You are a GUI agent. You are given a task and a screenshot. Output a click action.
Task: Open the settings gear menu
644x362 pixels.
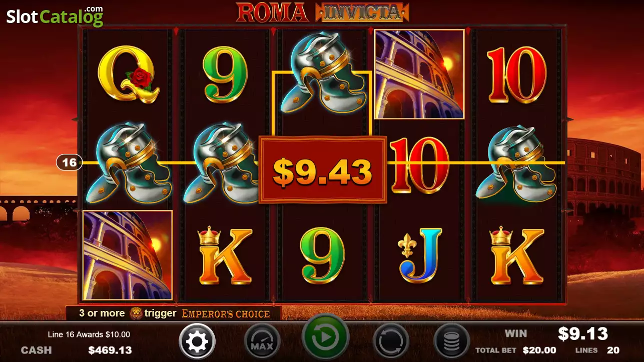[197, 342]
